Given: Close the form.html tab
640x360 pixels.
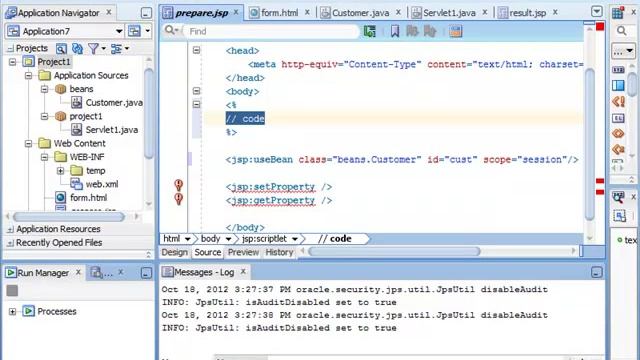Looking at the screenshot, I should point(307,13).
